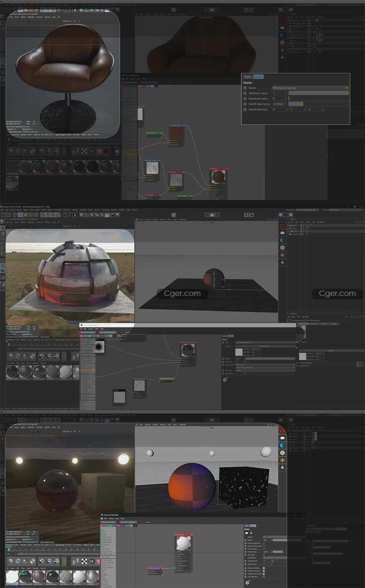Click red camera icon in bottom screenshot's side strip
Viewport: 365px width, 588px height.
tap(282, 431)
